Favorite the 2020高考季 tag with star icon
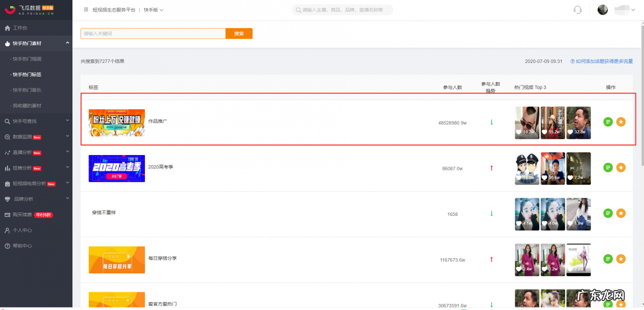The height and width of the screenshot is (310, 644). 621,168
